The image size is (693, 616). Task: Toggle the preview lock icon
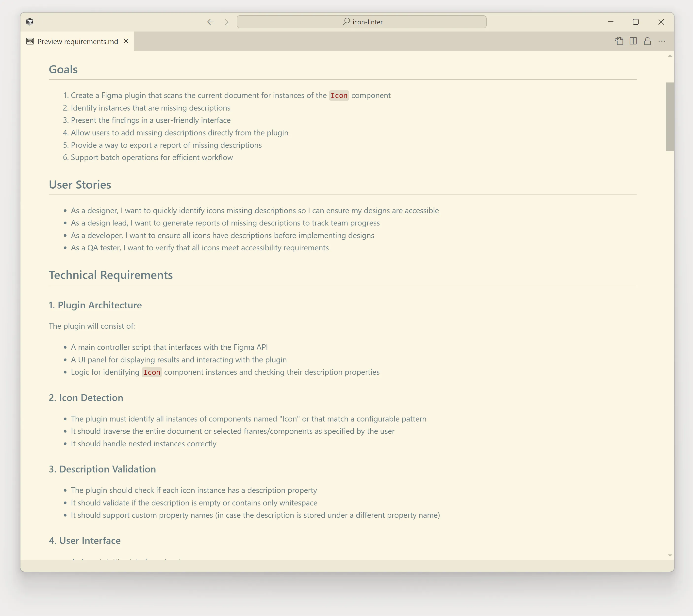pyautogui.click(x=648, y=41)
